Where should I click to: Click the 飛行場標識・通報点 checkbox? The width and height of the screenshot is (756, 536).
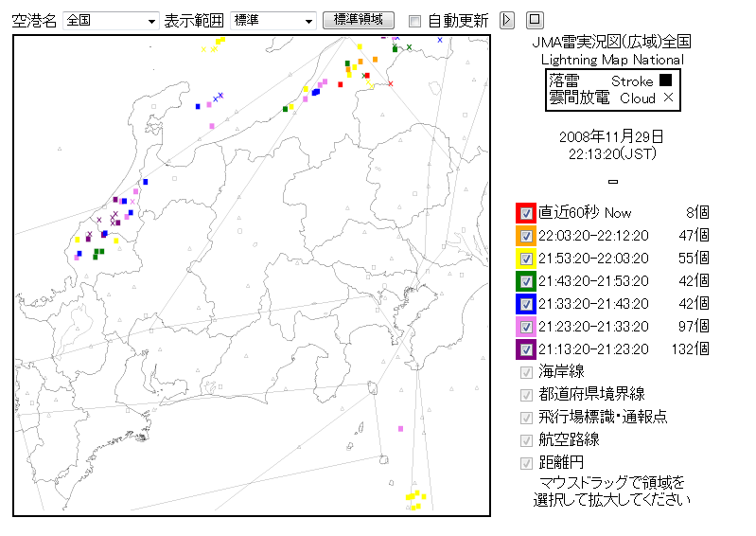(x=526, y=418)
